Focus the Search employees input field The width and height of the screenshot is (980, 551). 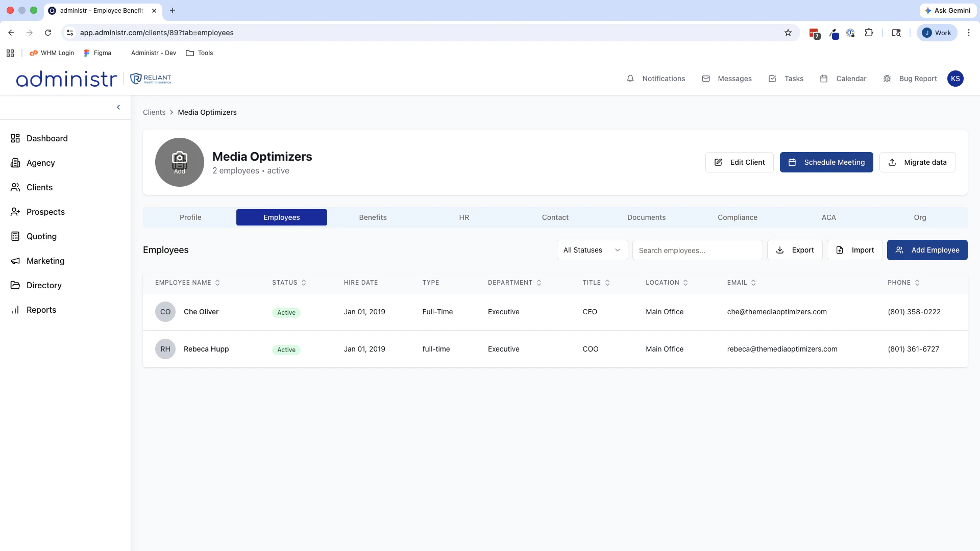coord(697,250)
